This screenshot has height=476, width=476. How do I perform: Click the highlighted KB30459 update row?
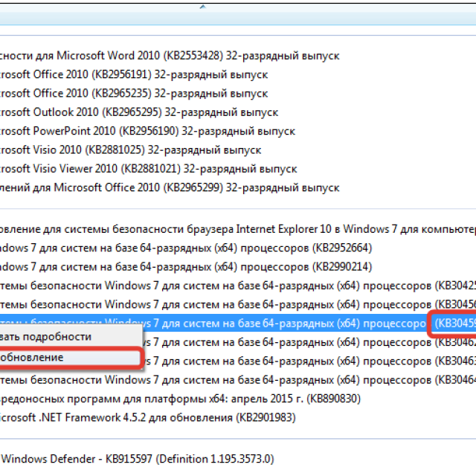click(x=238, y=324)
